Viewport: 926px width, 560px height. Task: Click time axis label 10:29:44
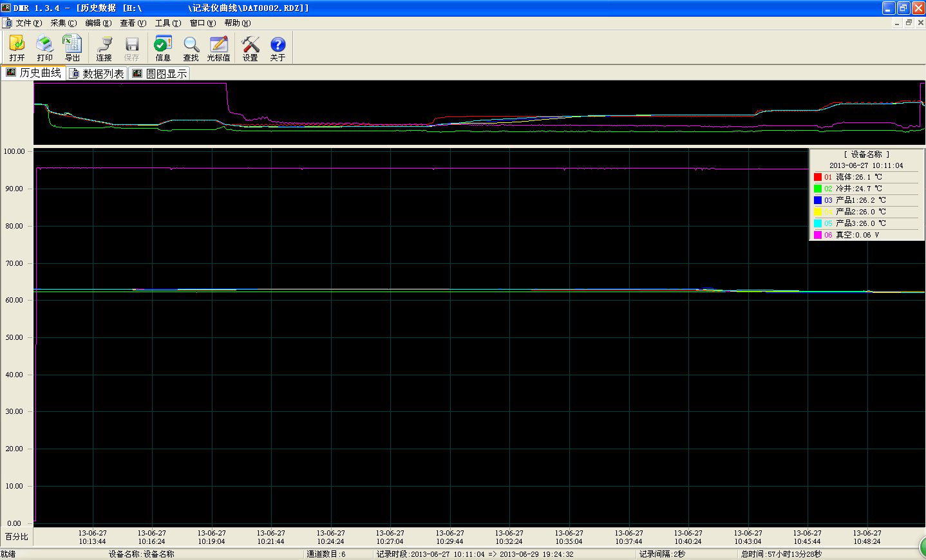coord(449,541)
